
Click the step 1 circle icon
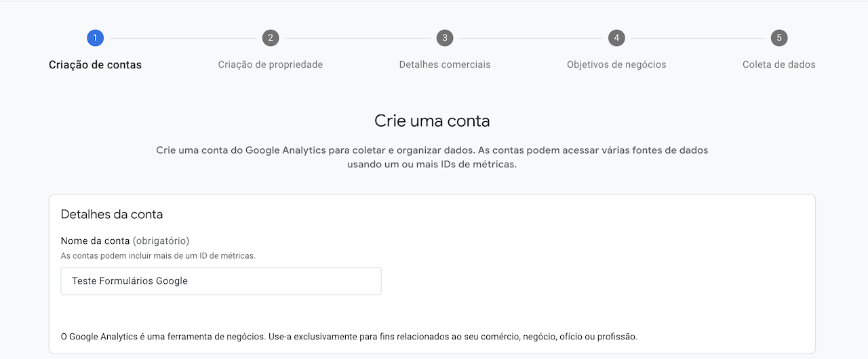pos(96,38)
